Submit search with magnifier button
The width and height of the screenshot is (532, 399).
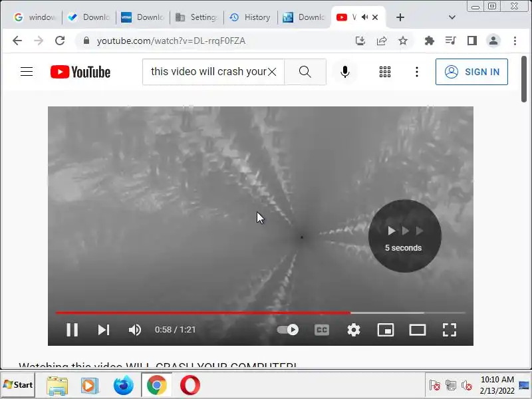click(x=305, y=72)
